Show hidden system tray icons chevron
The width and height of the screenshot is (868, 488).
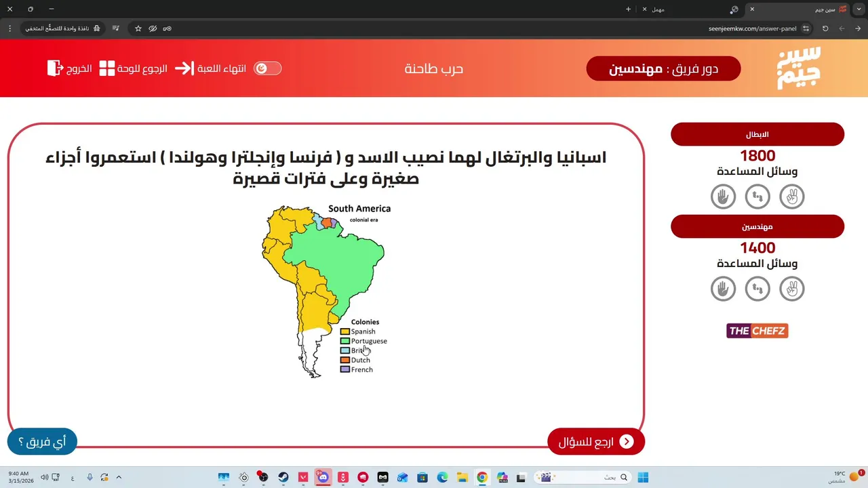click(119, 478)
